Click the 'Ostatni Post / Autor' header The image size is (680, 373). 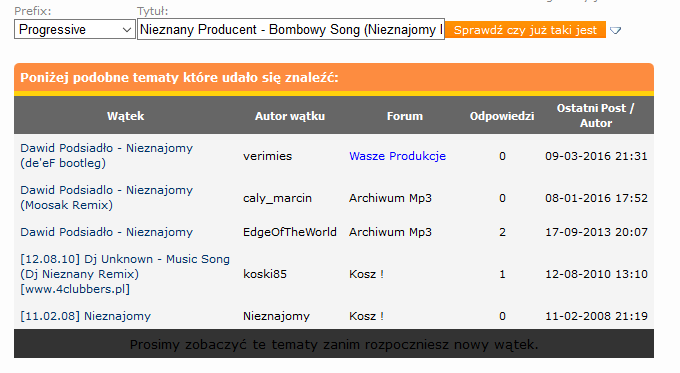point(596,115)
